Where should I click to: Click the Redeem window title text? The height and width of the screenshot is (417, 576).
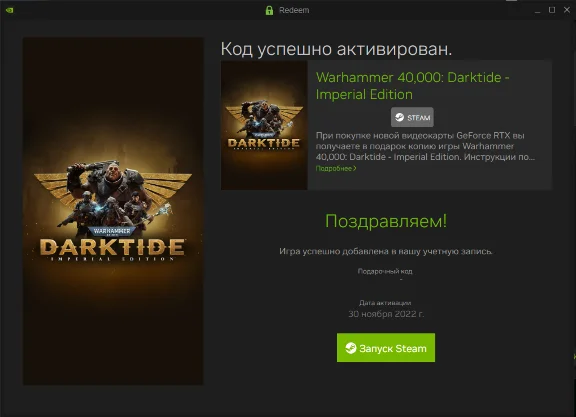tap(294, 10)
